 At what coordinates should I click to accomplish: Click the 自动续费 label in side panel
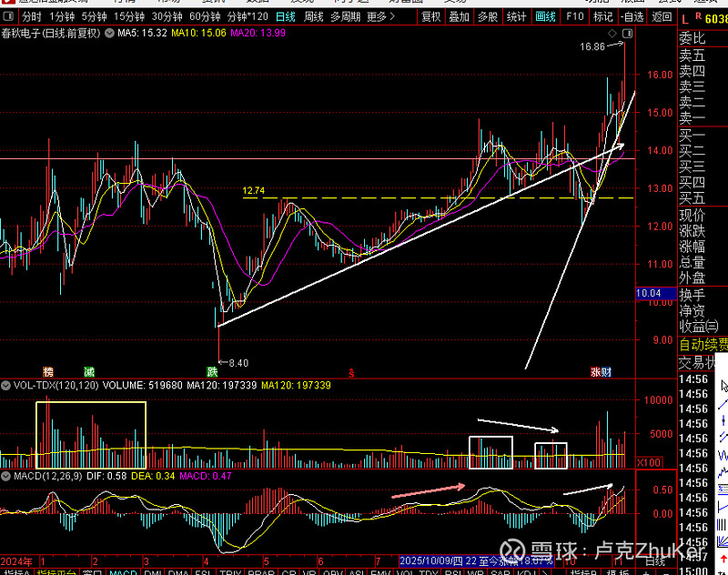(x=703, y=345)
